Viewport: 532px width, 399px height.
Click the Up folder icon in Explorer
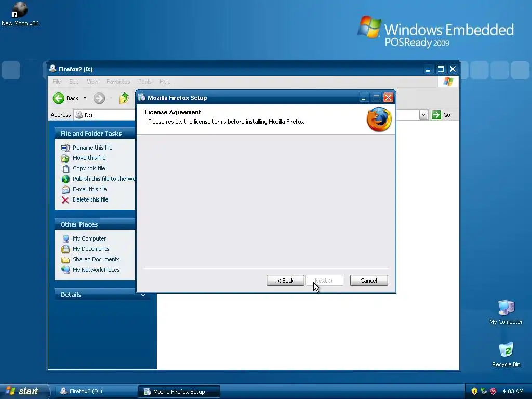point(124,98)
